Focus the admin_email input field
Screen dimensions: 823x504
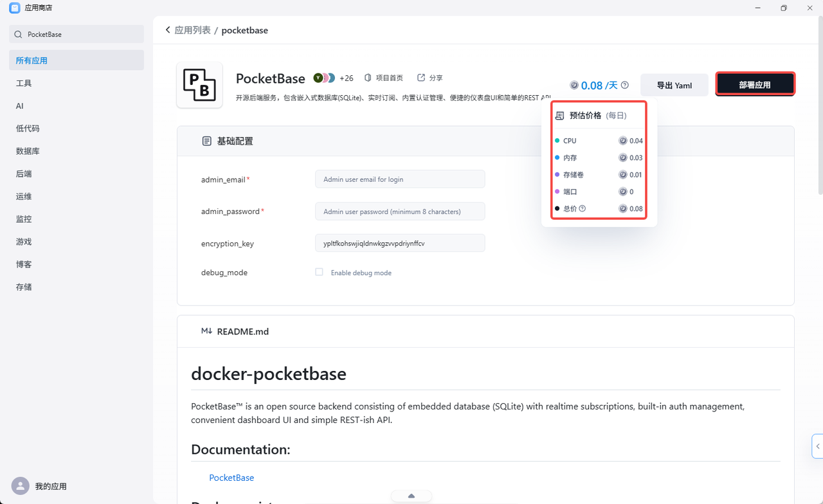tap(400, 179)
